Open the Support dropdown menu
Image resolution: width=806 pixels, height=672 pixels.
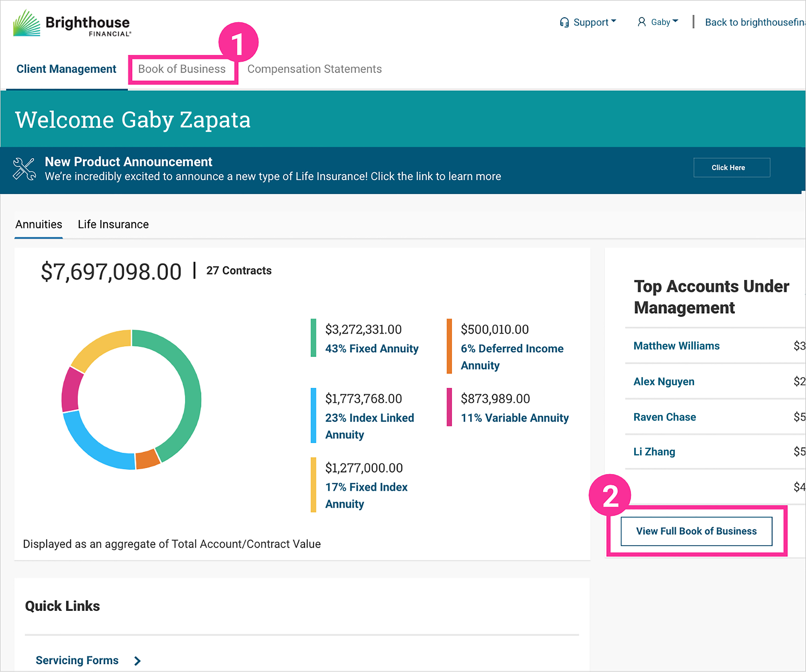coord(593,22)
